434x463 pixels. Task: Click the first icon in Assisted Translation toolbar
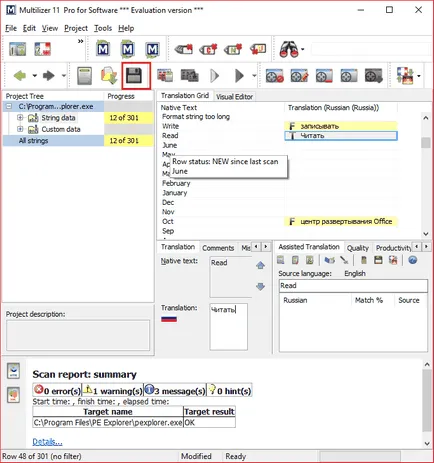coord(281,260)
